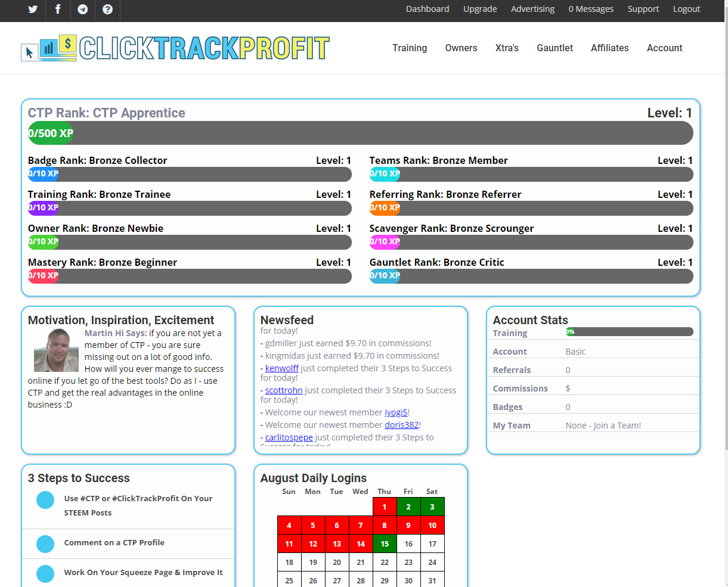Screen dimensions: 728x587
Task: Click the ClickTrackProfit logo
Action: click(x=175, y=48)
